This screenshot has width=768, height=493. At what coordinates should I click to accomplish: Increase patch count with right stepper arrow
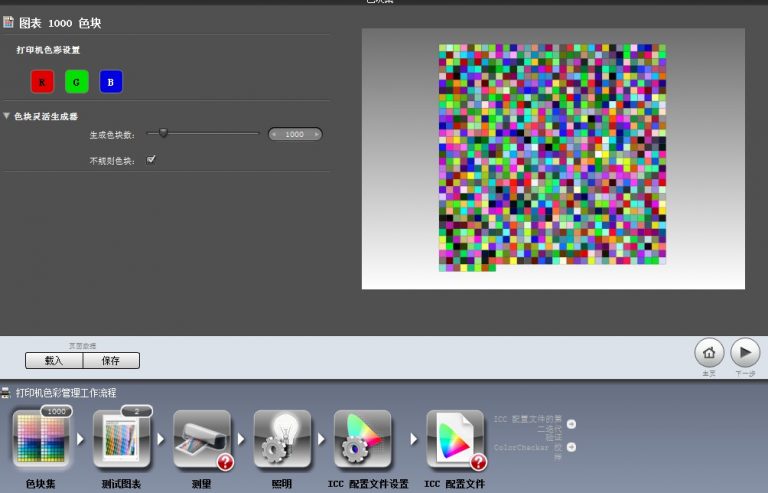[316, 134]
